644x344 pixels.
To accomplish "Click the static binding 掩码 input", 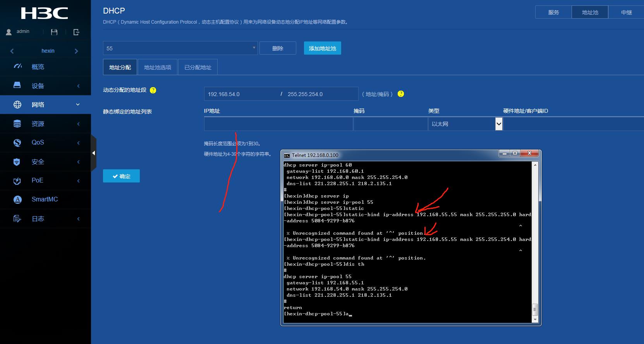I will click(390, 124).
